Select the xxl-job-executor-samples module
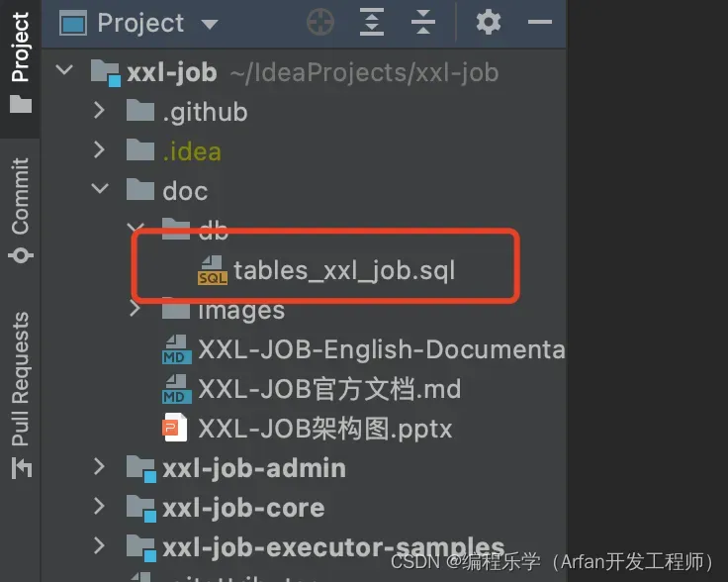This screenshot has width=728, height=582. coord(333,547)
